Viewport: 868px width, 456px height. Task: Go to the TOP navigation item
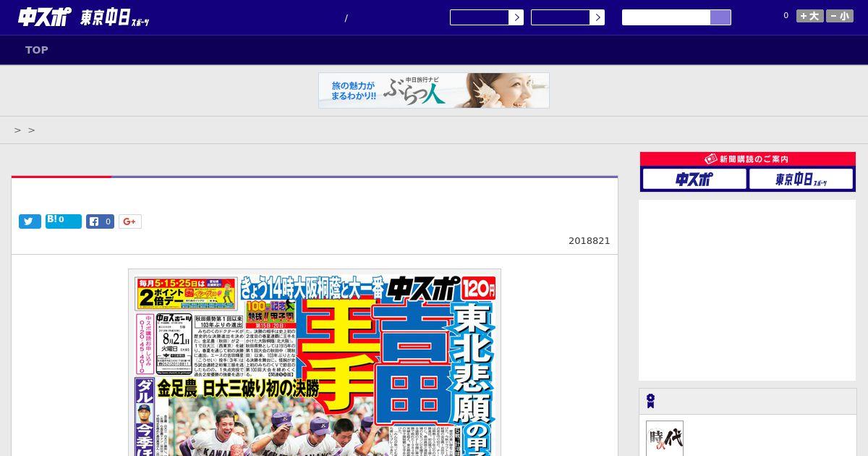coord(37,50)
